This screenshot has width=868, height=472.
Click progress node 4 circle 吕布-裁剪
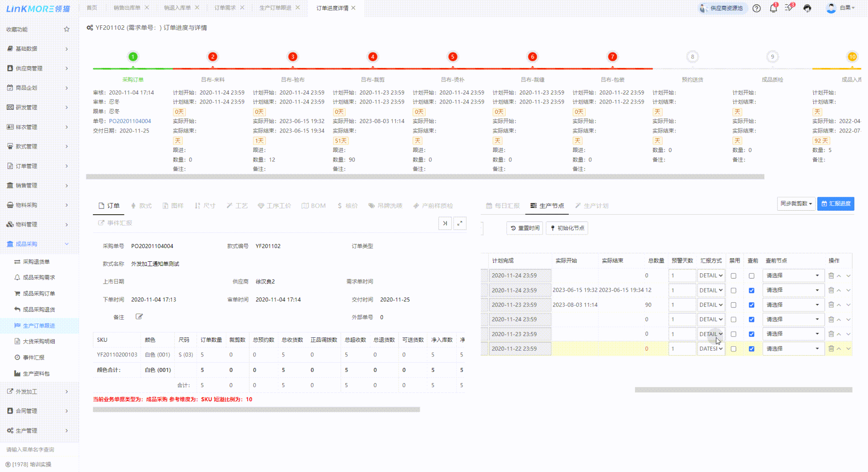coord(372,57)
